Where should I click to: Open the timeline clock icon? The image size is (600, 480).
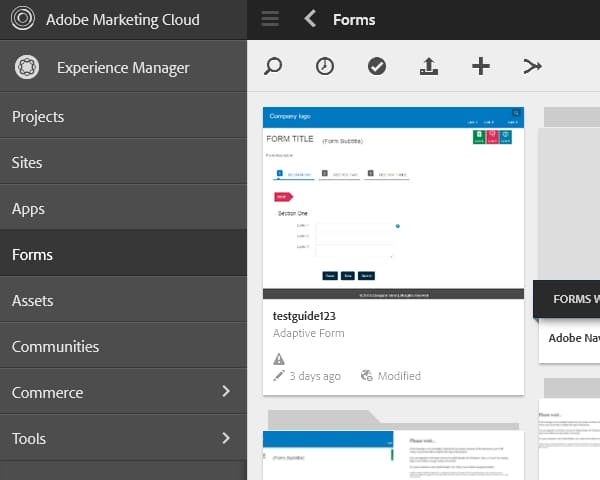325,66
